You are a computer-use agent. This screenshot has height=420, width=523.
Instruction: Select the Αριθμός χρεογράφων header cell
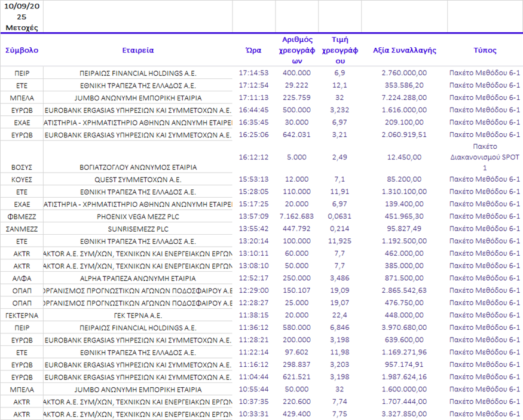pos(296,50)
